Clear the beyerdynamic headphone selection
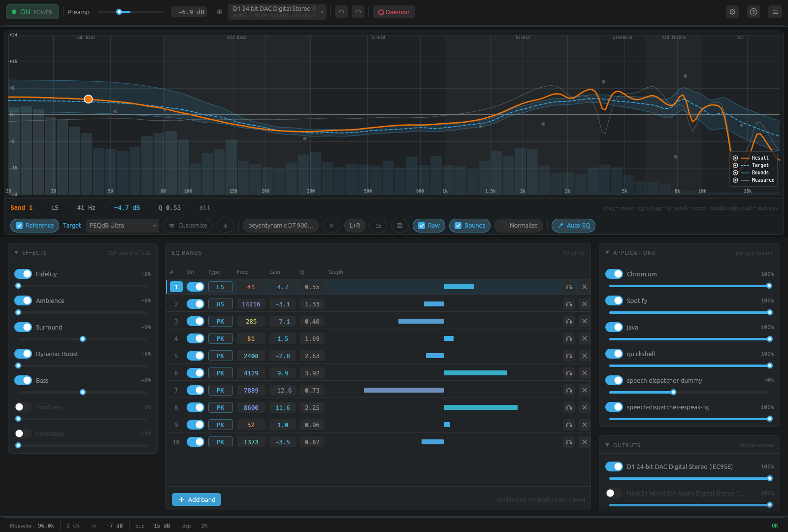 pos(331,226)
